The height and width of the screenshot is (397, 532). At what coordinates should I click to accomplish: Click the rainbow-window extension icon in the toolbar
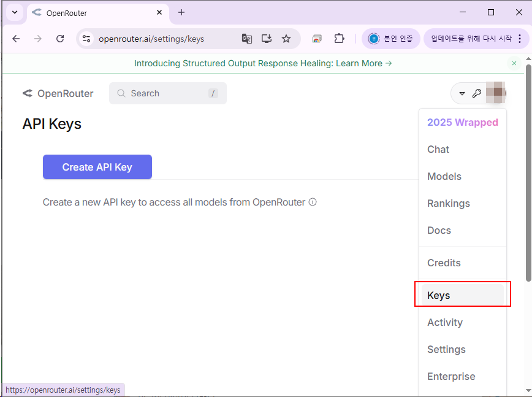(317, 39)
